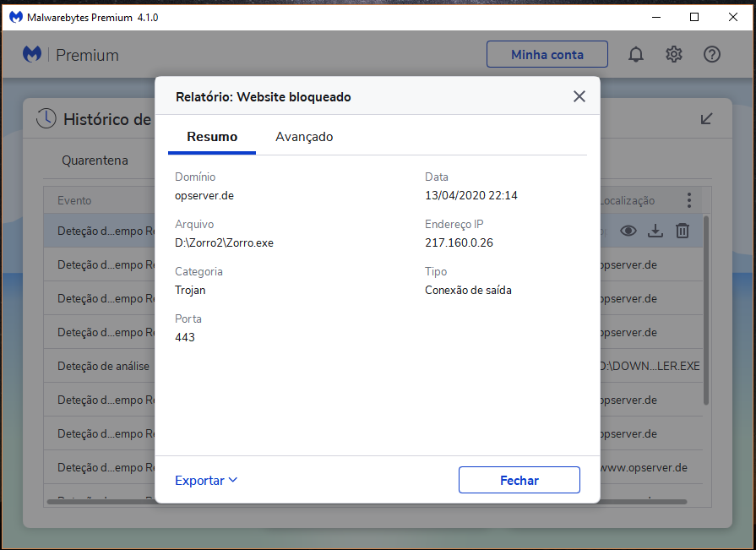Screen dimensions: 756x550
Task: Download the selected detection report
Action: [655, 231]
